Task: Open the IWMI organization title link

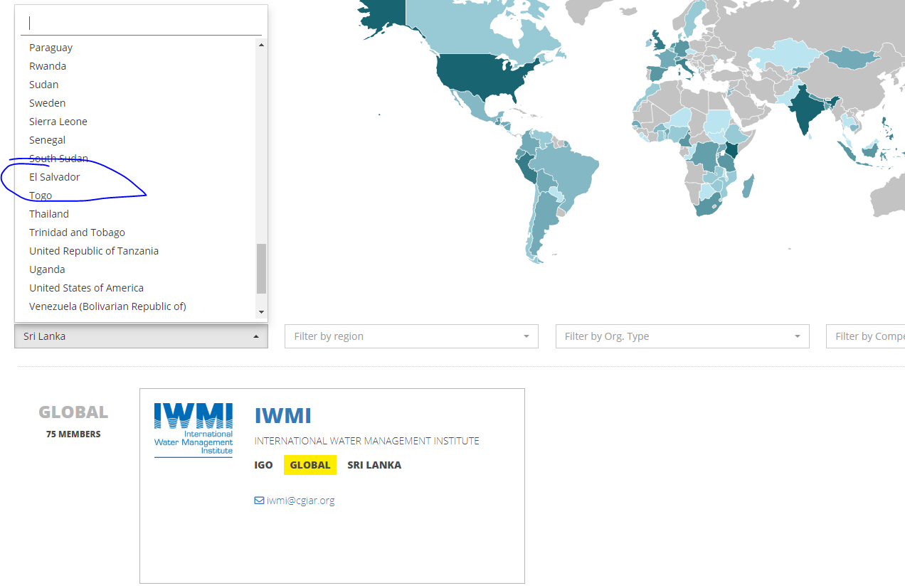Action: point(283,416)
